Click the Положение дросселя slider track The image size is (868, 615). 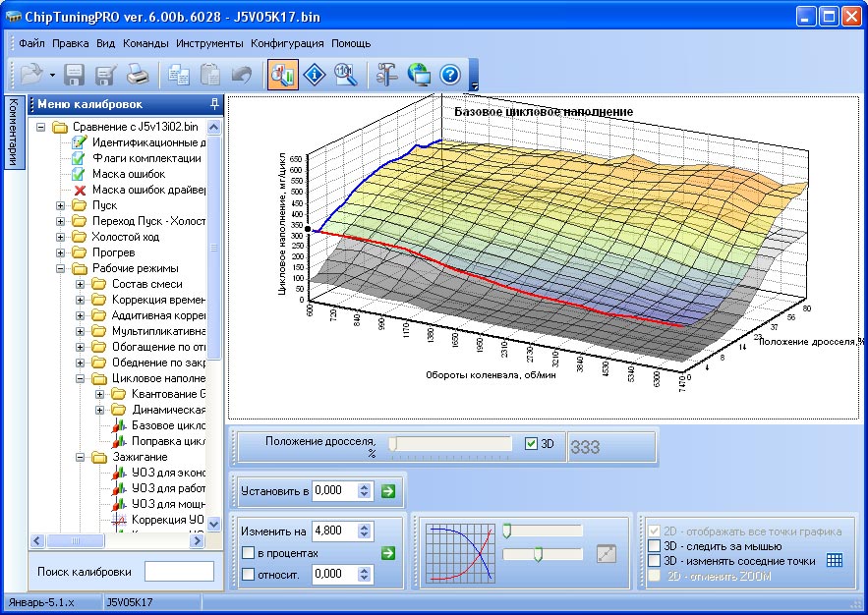click(x=450, y=444)
